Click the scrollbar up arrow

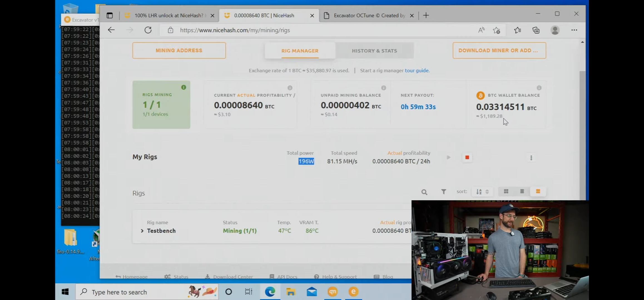point(582,42)
